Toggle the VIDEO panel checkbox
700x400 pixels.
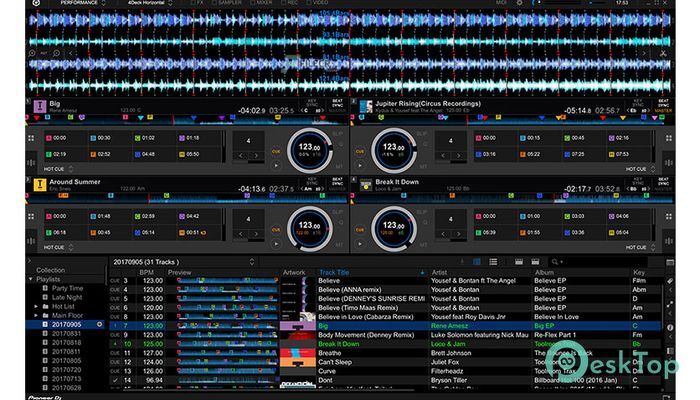pyautogui.click(x=317, y=3)
